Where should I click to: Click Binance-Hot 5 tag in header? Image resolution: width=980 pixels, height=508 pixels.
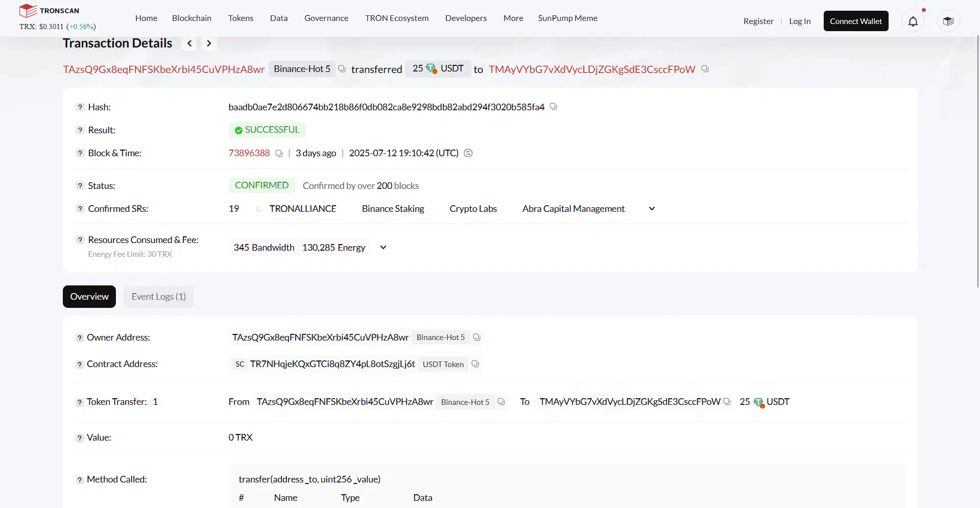[x=302, y=69]
